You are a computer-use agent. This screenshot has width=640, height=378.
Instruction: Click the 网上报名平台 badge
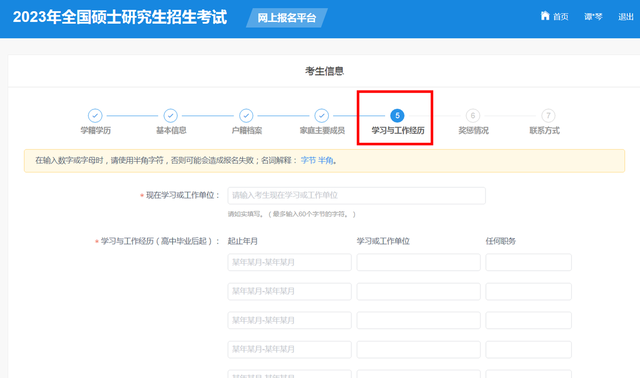[x=287, y=18]
